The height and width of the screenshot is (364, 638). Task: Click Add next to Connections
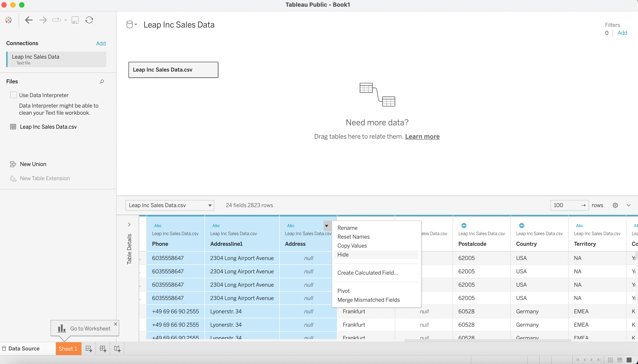click(x=101, y=43)
